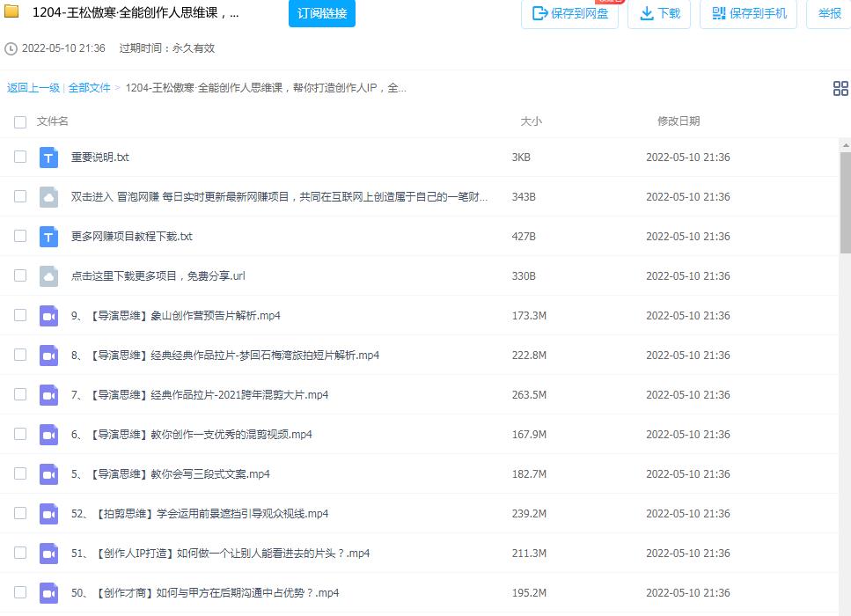
Task: Switch to grid view icon
Action: coord(840,89)
